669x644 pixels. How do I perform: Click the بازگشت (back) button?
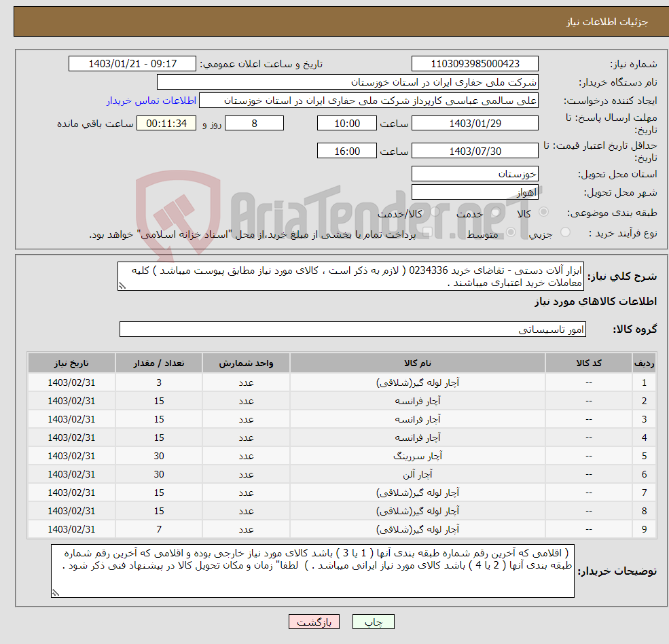[x=314, y=622]
